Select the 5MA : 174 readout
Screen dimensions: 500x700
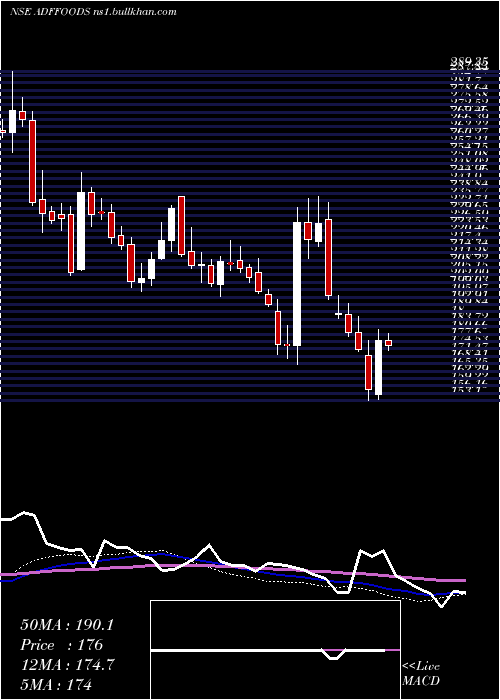click(x=56, y=684)
